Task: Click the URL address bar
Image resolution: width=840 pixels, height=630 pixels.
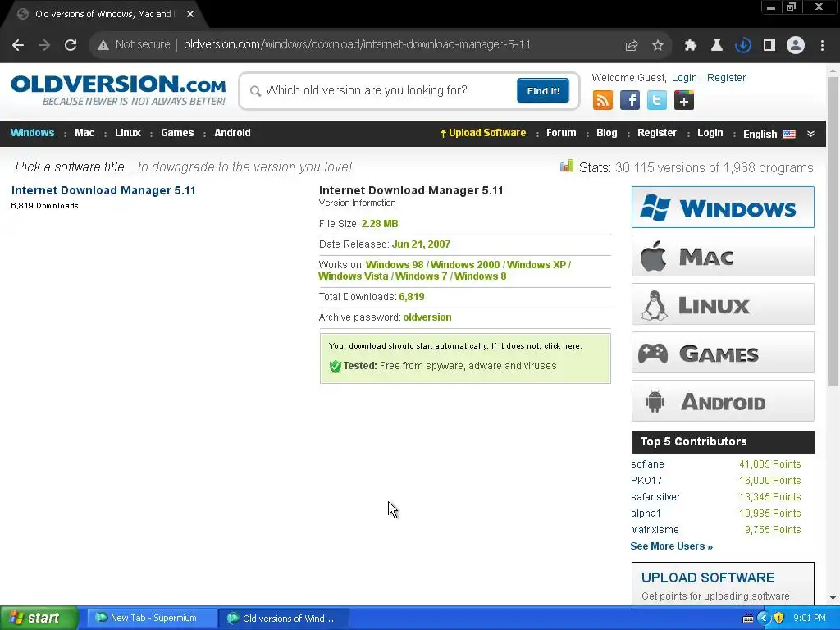Action: [358, 45]
